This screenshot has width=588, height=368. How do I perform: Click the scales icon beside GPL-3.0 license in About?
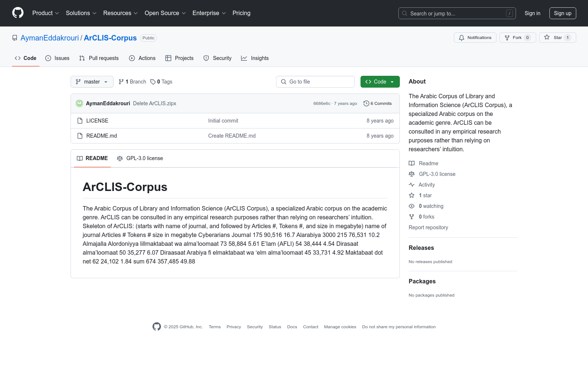412,174
